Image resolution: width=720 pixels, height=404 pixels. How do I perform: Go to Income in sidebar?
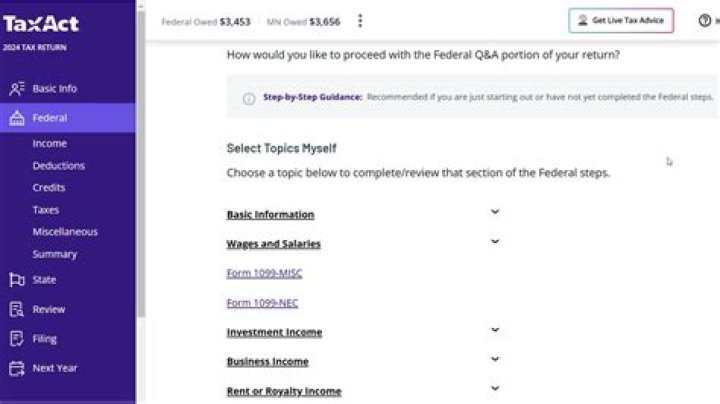50,144
